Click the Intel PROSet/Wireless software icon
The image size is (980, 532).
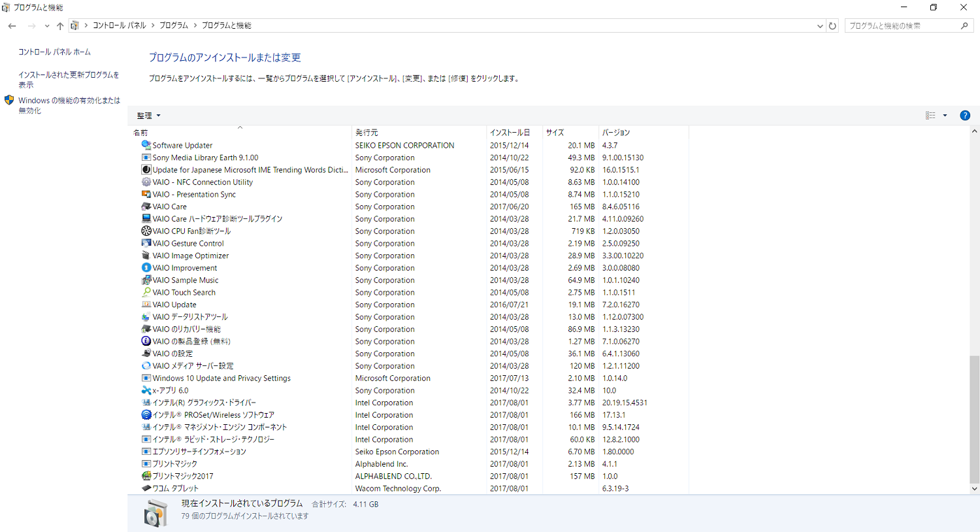click(146, 415)
